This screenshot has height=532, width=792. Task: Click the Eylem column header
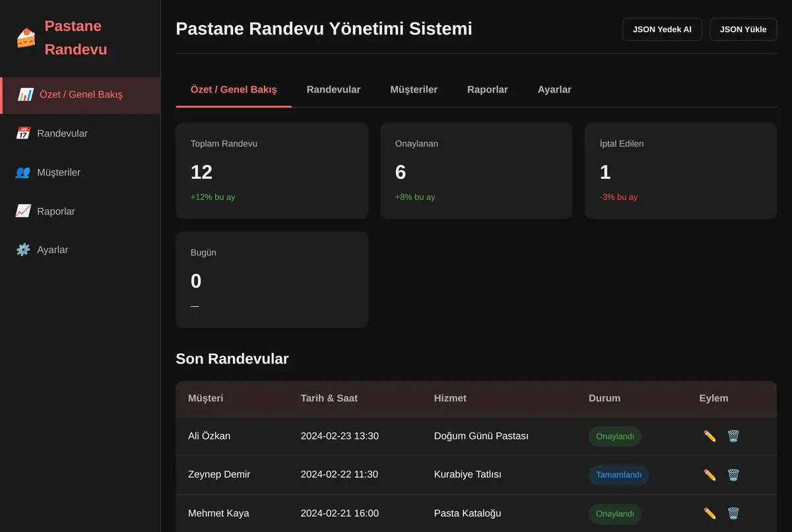(x=714, y=398)
